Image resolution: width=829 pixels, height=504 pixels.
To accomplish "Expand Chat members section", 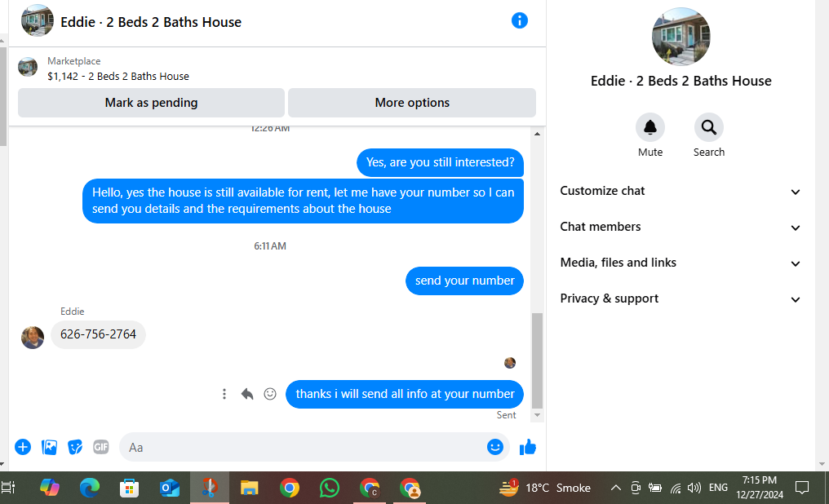I will coord(680,228).
